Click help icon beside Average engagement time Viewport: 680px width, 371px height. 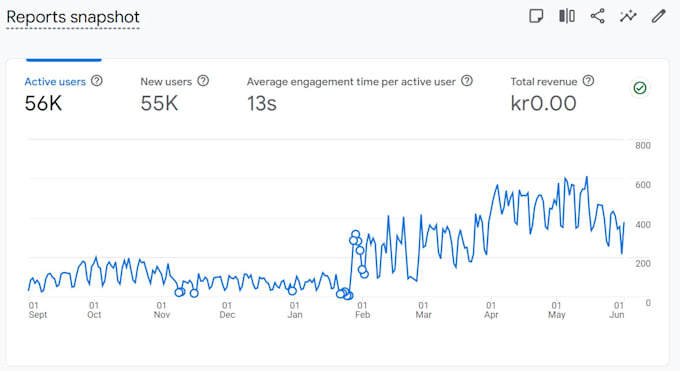pos(467,81)
